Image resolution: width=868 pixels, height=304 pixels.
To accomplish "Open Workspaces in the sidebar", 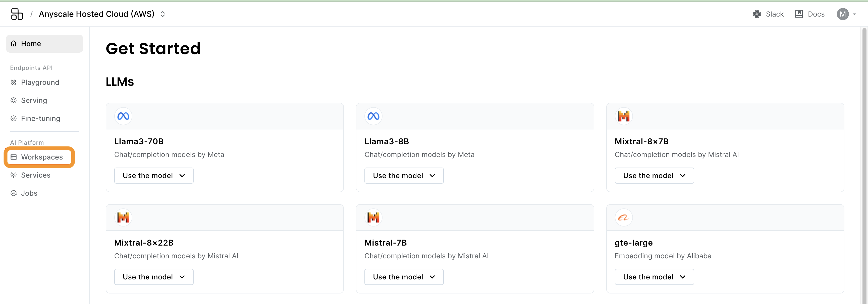I will (41, 157).
